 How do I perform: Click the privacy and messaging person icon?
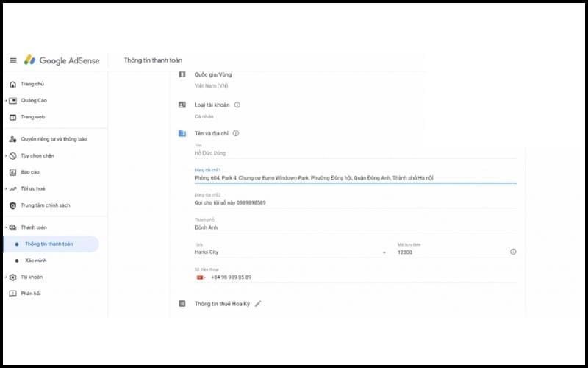click(12, 139)
